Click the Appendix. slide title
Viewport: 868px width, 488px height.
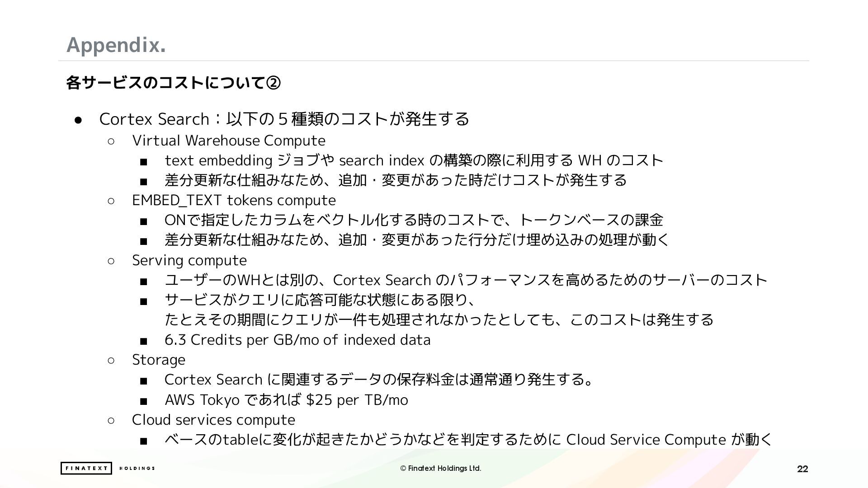point(116,45)
